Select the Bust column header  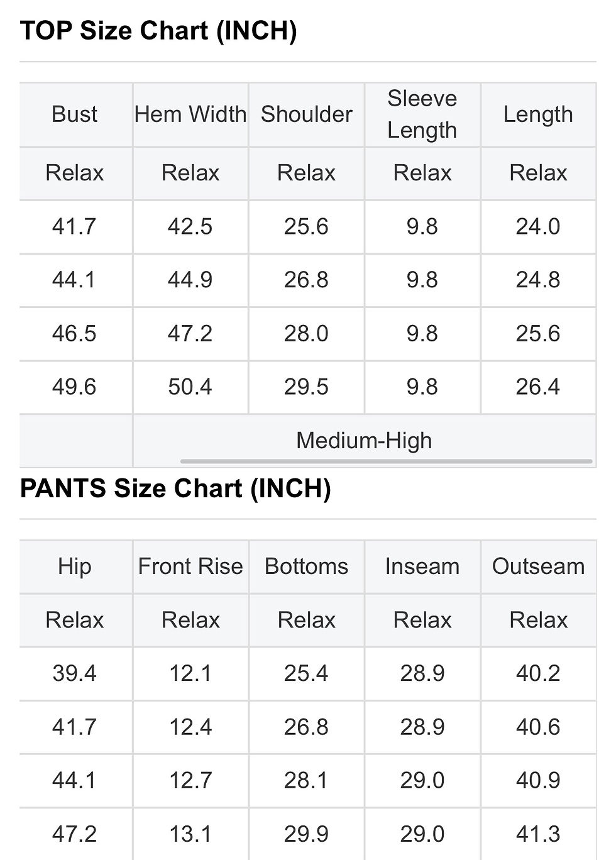(x=75, y=114)
